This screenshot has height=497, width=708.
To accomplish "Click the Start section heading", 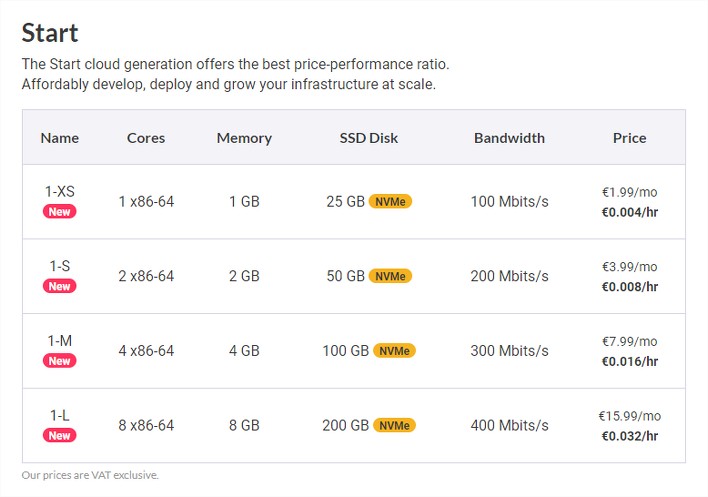I will [50, 33].
